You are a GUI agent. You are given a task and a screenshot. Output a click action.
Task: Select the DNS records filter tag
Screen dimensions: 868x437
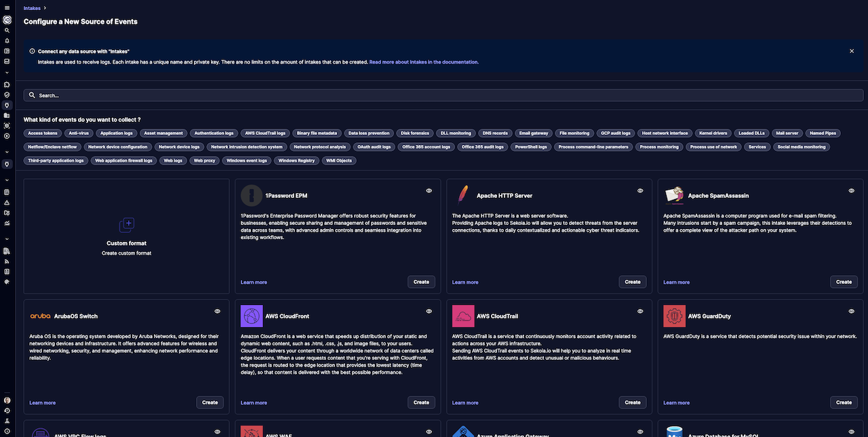[x=495, y=133]
